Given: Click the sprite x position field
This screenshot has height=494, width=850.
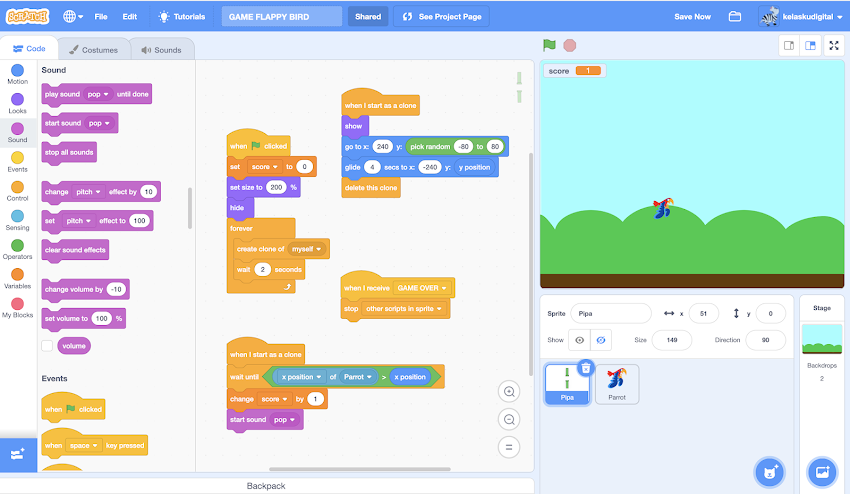Looking at the screenshot, I should 704,313.
